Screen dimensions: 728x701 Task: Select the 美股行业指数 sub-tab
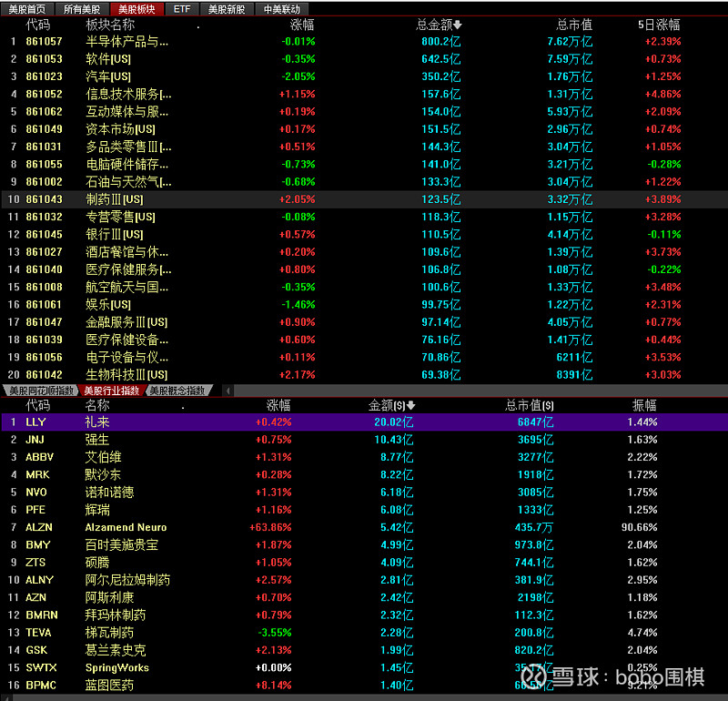pos(111,391)
